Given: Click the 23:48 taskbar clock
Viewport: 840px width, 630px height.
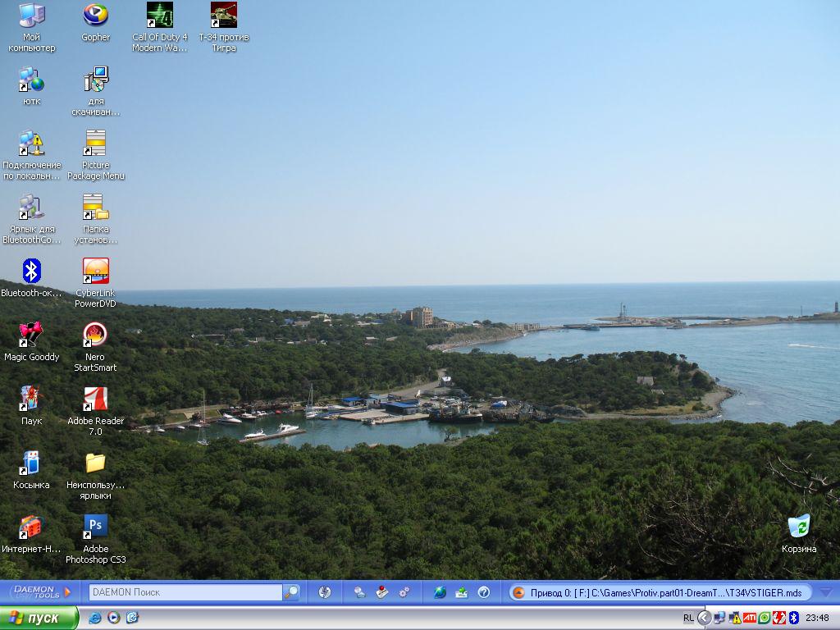Looking at the screenshot, I should coord(817,618).
